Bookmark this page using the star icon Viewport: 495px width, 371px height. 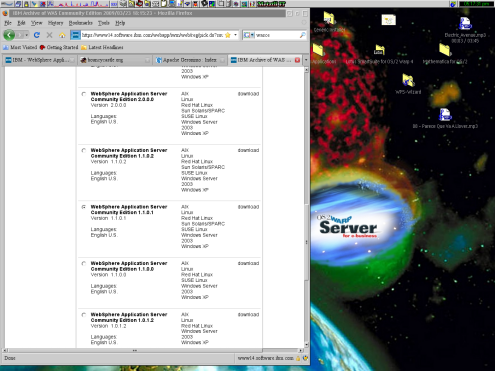pos(228,35)
